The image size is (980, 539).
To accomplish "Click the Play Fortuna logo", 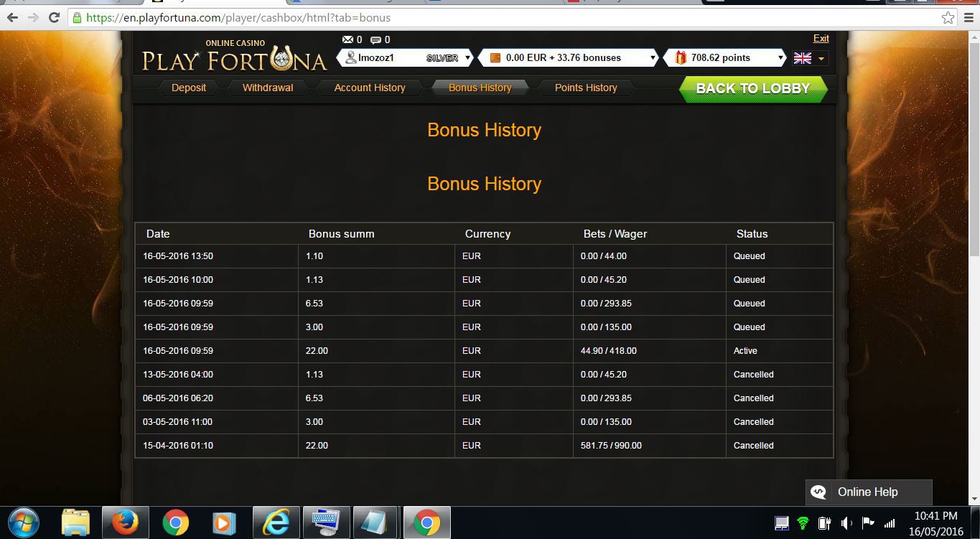I will click(234, 56).
